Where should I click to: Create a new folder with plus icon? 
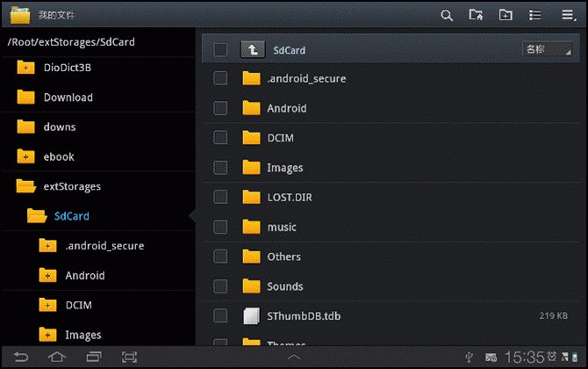click(x=506, y=15)
